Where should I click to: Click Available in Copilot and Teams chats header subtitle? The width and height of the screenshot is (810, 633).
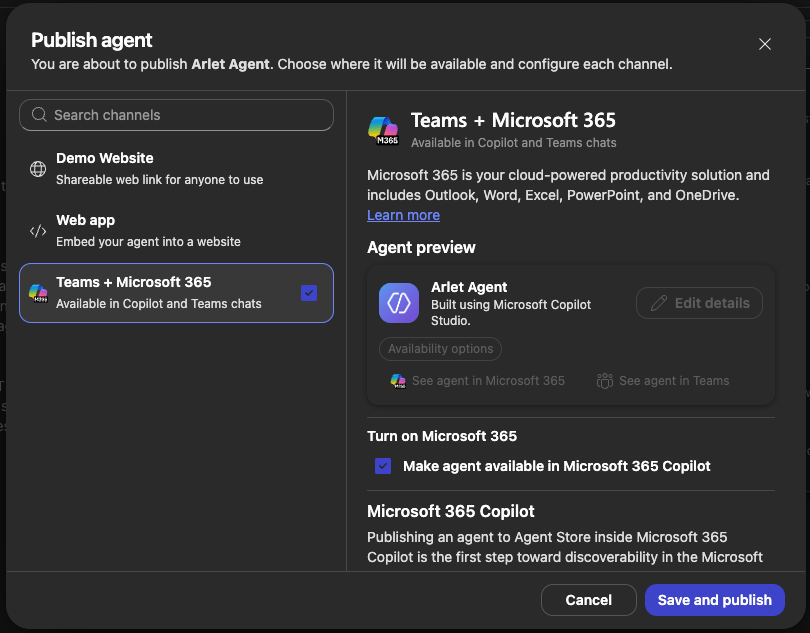point(513,143)
